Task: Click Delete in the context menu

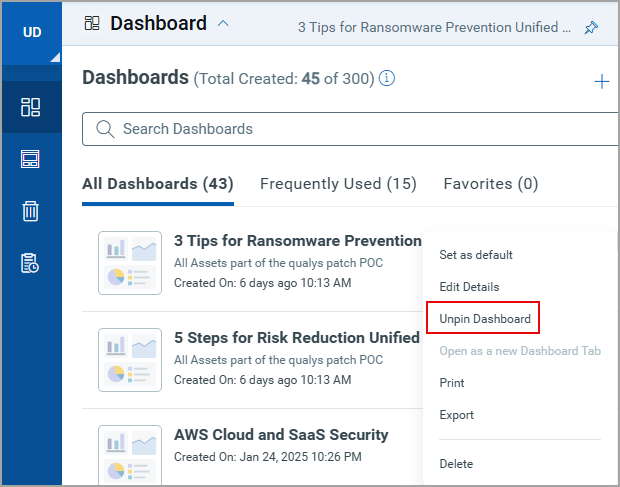Action: coord(456,464)
